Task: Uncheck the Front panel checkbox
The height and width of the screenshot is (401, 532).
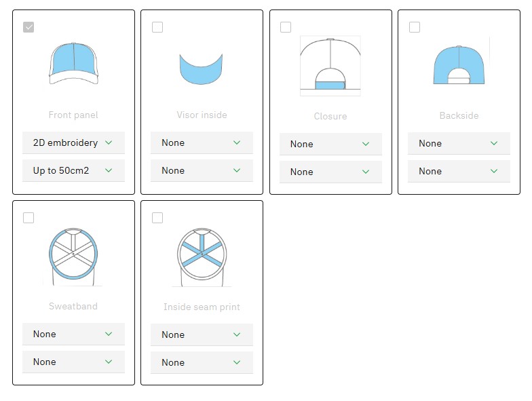Action: coord(28,27)
